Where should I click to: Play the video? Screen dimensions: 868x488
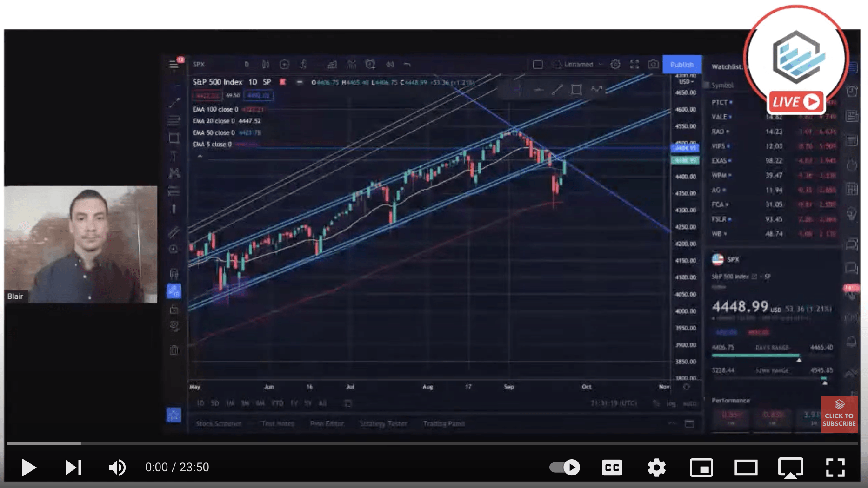[28, 467]
